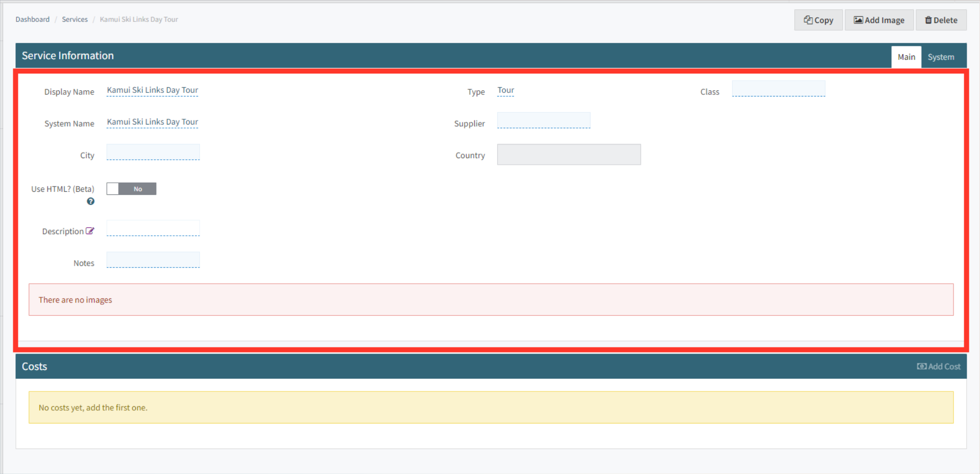Screen dimensions: 980x474
Task: Click the Kamui Ski Links Day Tour breadcrumb
Action: [139, 19]
